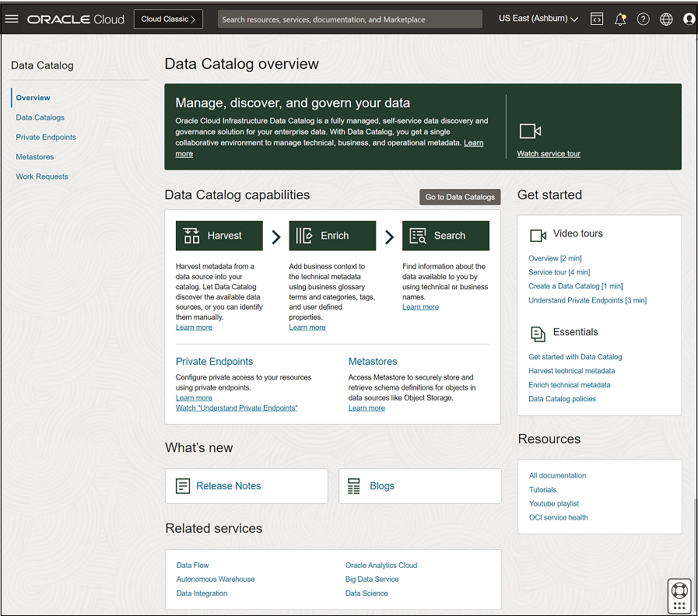Open help using the question mark icon
This screenshot has height=616, width=698.
(x=643, y=18)
